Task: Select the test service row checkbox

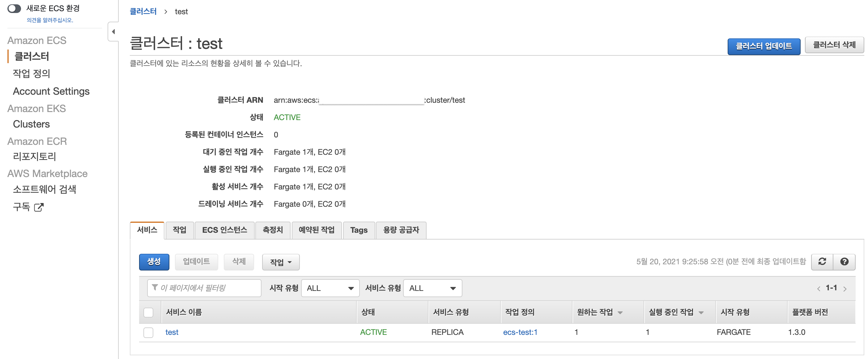Action: coord(148,332)
